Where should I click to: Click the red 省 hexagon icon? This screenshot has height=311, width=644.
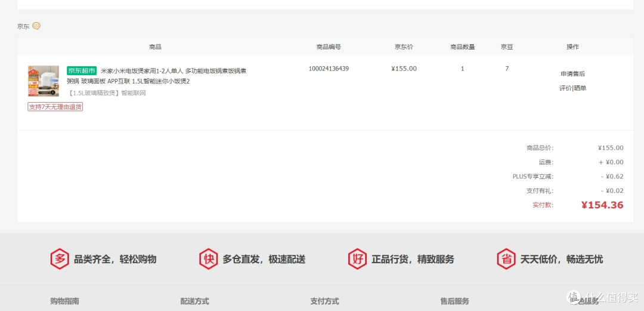506,259
